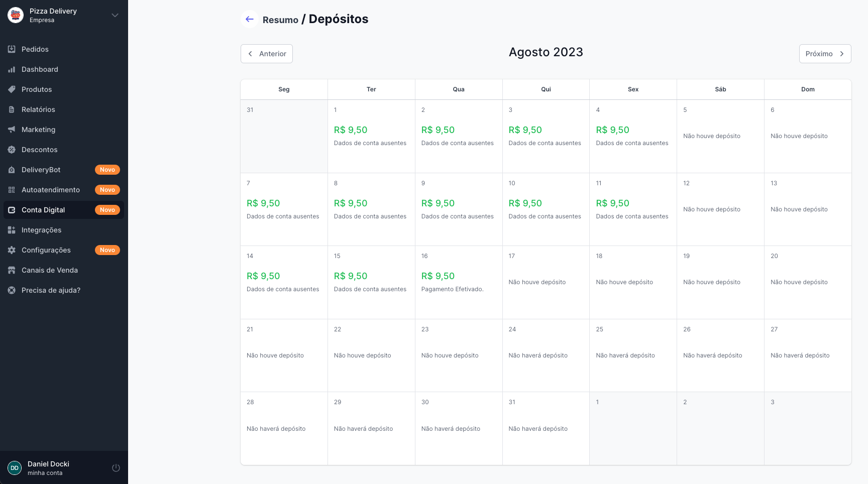The image size is (868, 484).
Task: Click the back arrow next to Resumo
Action: pyautogui.click(x=250, y=19)
